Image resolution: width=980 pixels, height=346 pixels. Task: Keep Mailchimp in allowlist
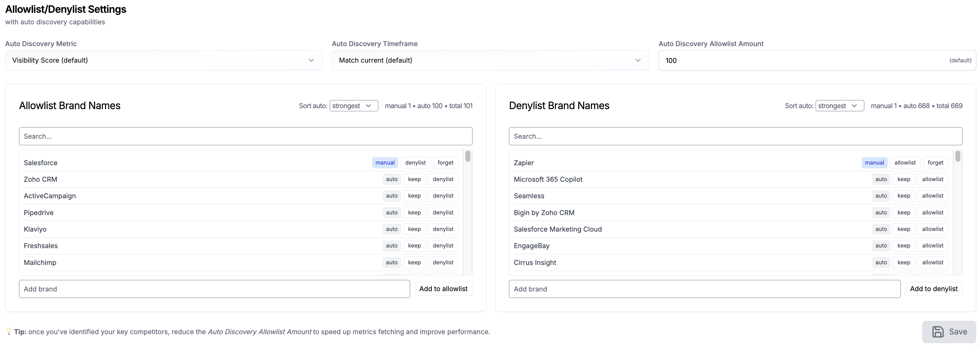(x=414, y=262)
